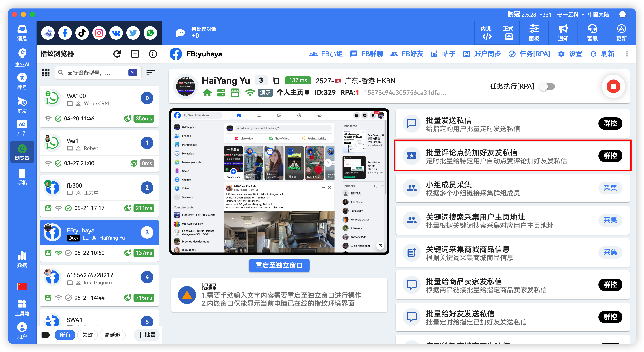Click 群控 next to 批量发送私信
The height and width of the screenshot is (352, 644).
point(611,123)
